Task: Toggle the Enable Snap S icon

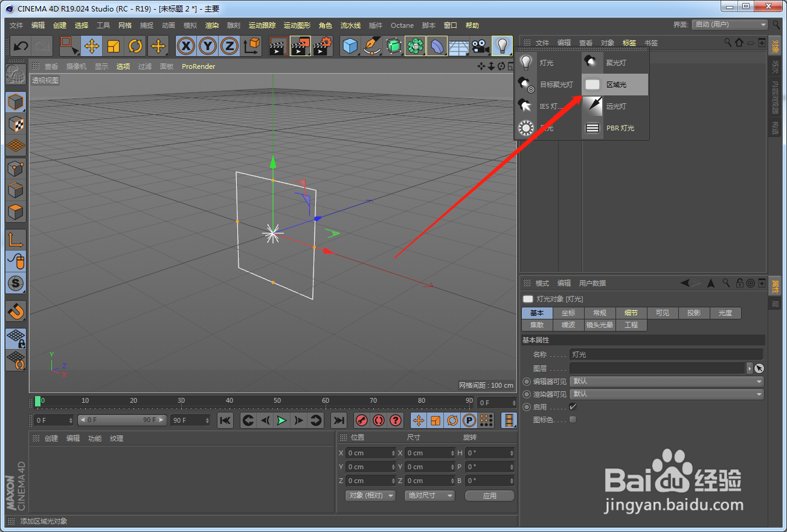Action: [16, 283]
